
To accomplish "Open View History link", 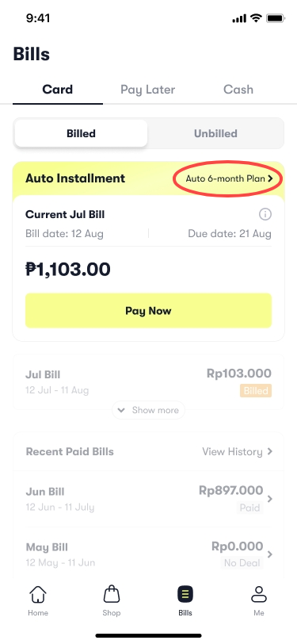I will [x=237, y=451].
